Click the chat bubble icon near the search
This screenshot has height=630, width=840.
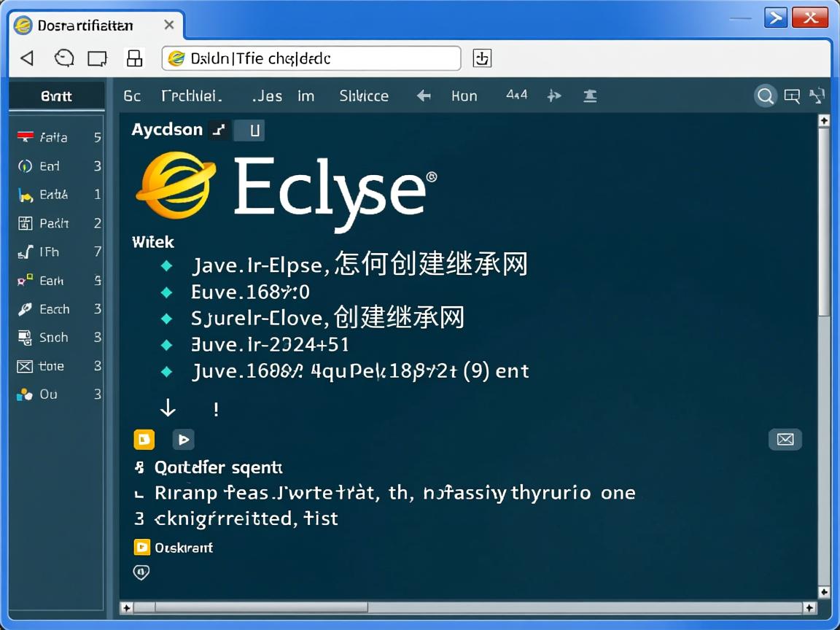pos(792,96)
